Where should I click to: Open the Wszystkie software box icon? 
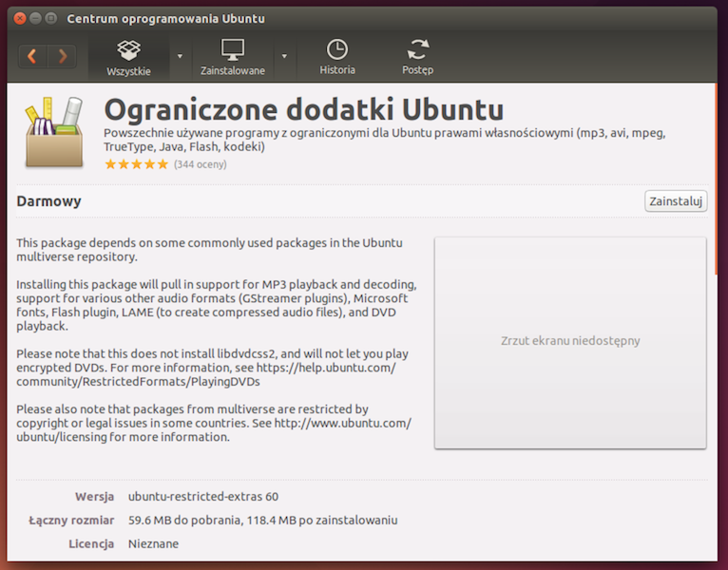(128, 58)
